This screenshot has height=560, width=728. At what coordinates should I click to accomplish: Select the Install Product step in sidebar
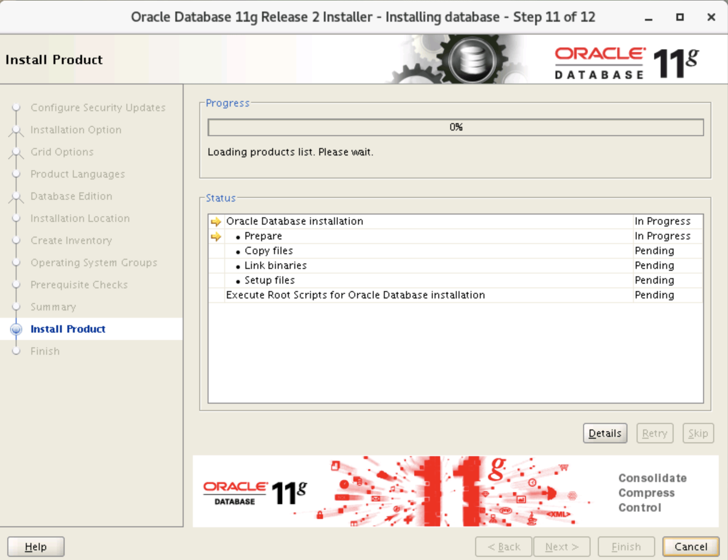(x=68, y=329)
